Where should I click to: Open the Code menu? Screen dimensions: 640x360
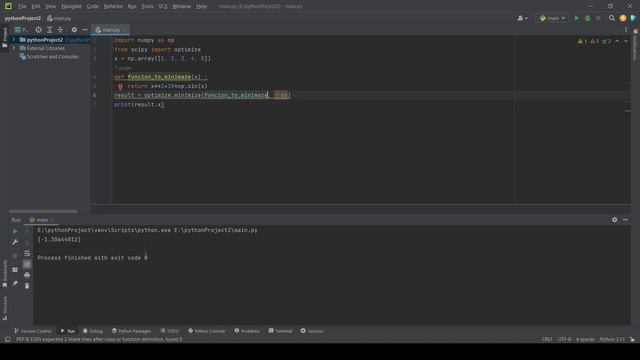[93, 6]
